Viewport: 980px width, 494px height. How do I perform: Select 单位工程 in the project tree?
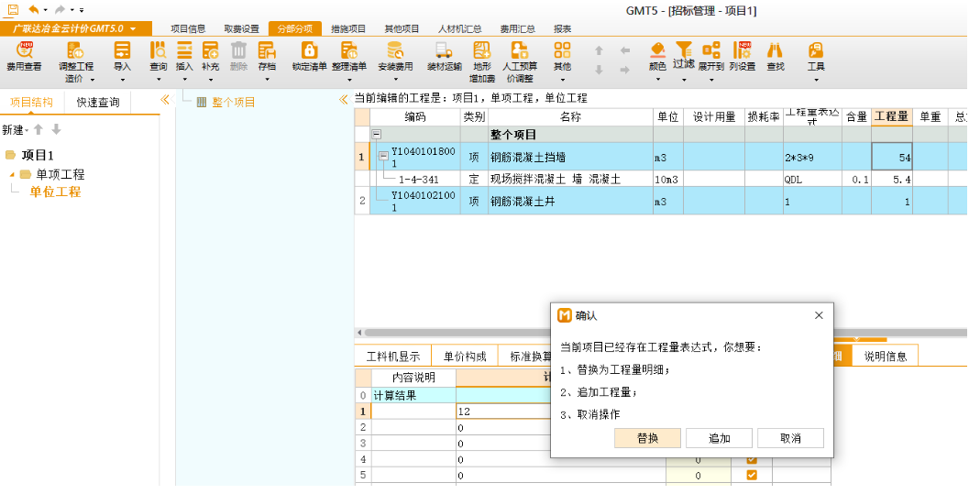55,192
